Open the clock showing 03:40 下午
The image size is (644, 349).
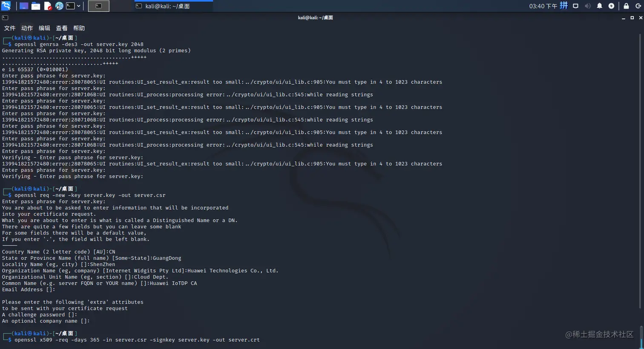543,6
